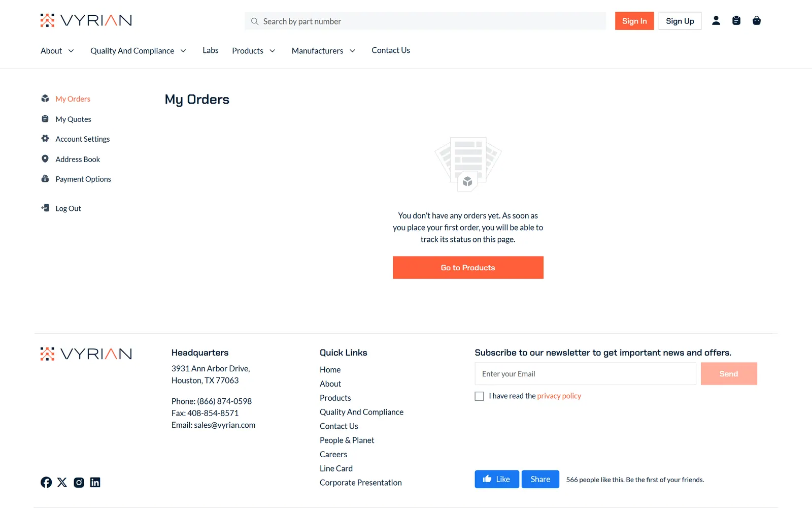Select Account Settings in the sidebar

coord(83,139)
